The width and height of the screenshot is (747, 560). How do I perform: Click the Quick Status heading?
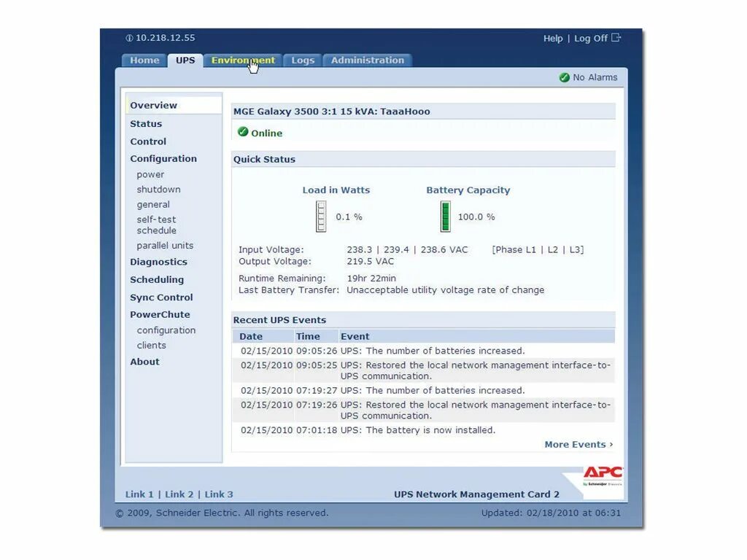click(264, 160)
